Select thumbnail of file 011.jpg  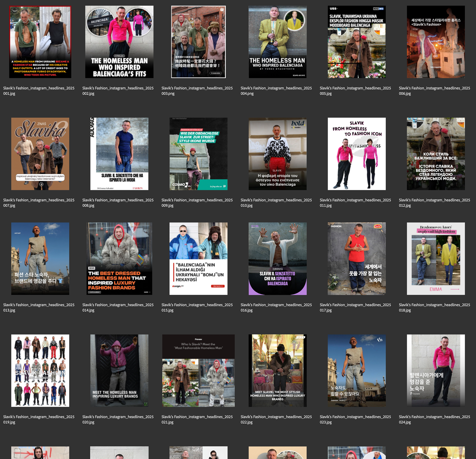click(357, 154)
